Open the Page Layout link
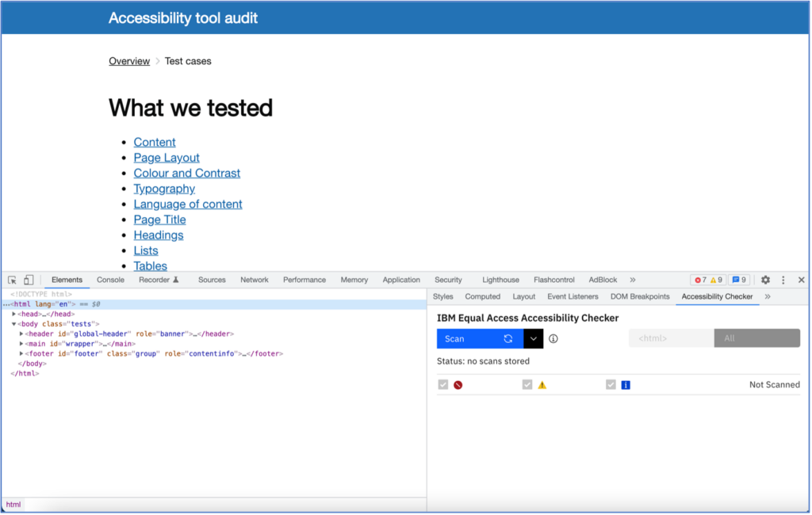The image size is (812, 515). [x=167, y=158]
